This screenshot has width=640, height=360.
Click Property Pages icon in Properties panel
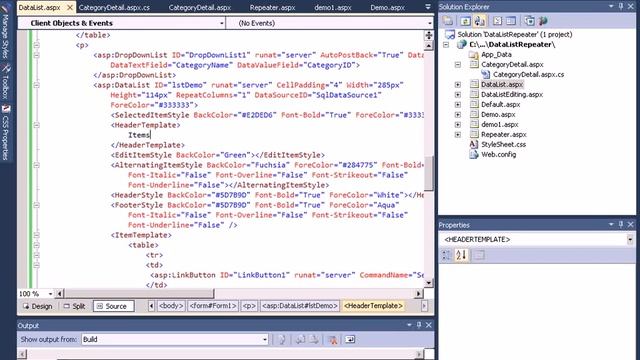click(480, 255)
